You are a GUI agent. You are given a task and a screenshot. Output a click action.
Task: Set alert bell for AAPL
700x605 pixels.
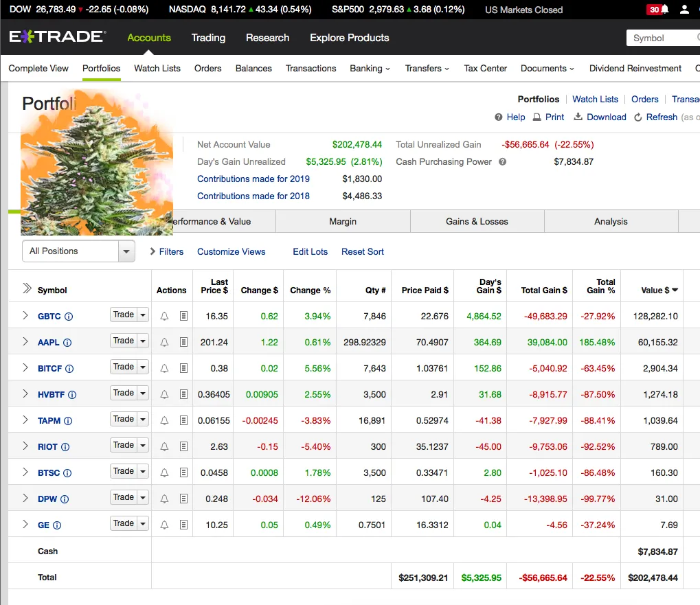click(164, 342)
